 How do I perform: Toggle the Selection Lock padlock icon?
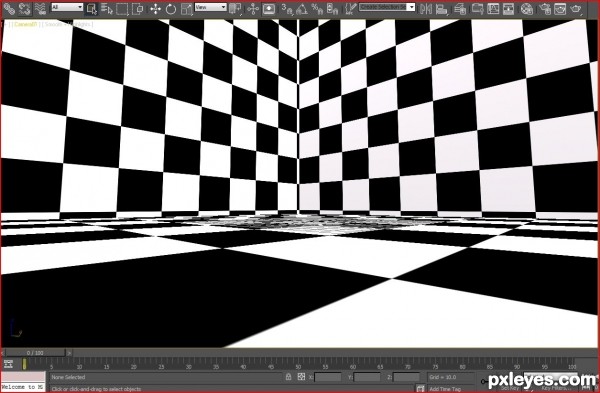(289, 377)
